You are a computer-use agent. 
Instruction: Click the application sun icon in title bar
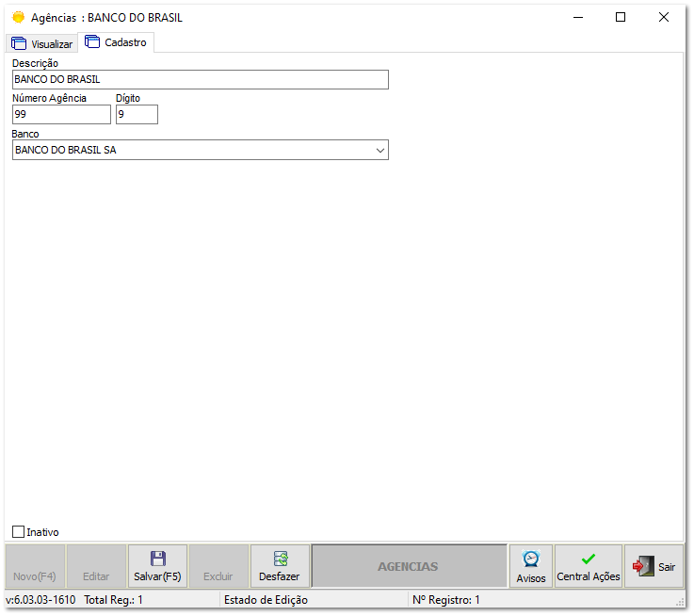click(18, 17)
